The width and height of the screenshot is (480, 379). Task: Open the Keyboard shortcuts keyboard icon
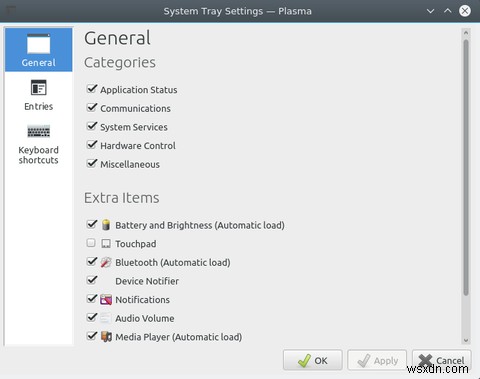coord(39,131)
